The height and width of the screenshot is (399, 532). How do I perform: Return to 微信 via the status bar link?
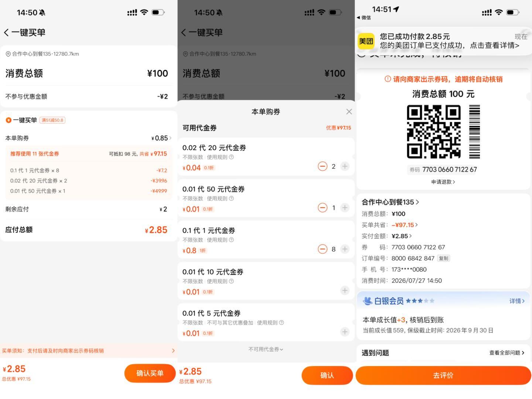click(x=364, y=17)
